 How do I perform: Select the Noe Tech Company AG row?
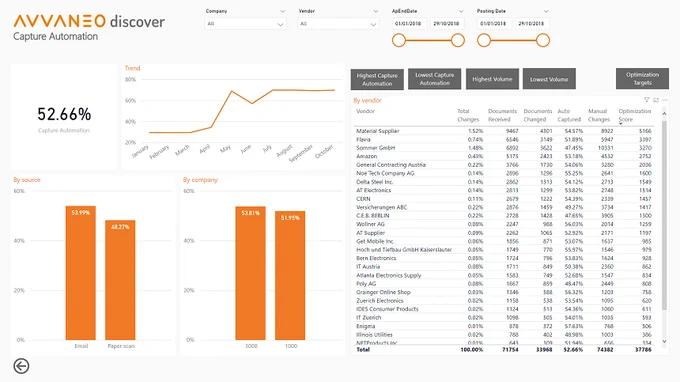point(504,173)
